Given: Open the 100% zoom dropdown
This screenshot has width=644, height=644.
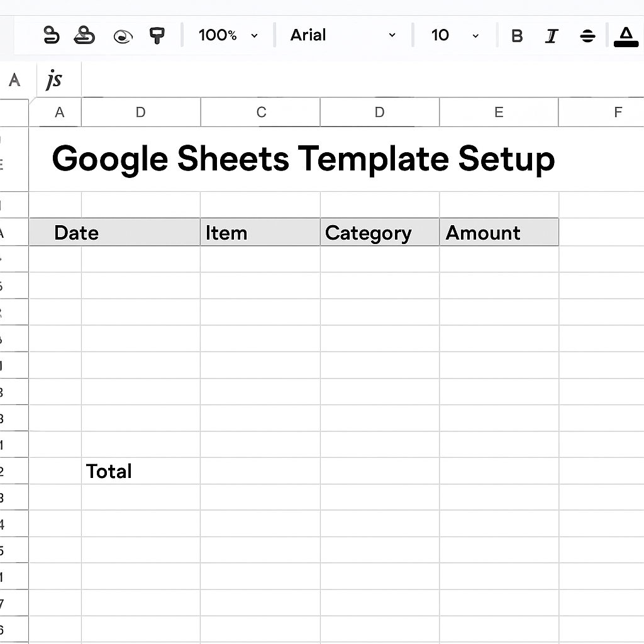Looking at the screenshot, I should [228, 35].
